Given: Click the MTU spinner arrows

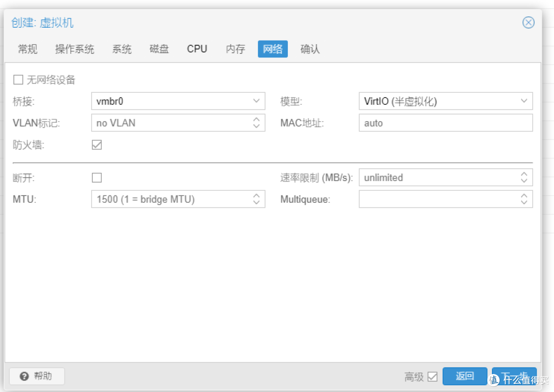Looking at the screenshot, I should pyautogui.click(x=256, y=199).
